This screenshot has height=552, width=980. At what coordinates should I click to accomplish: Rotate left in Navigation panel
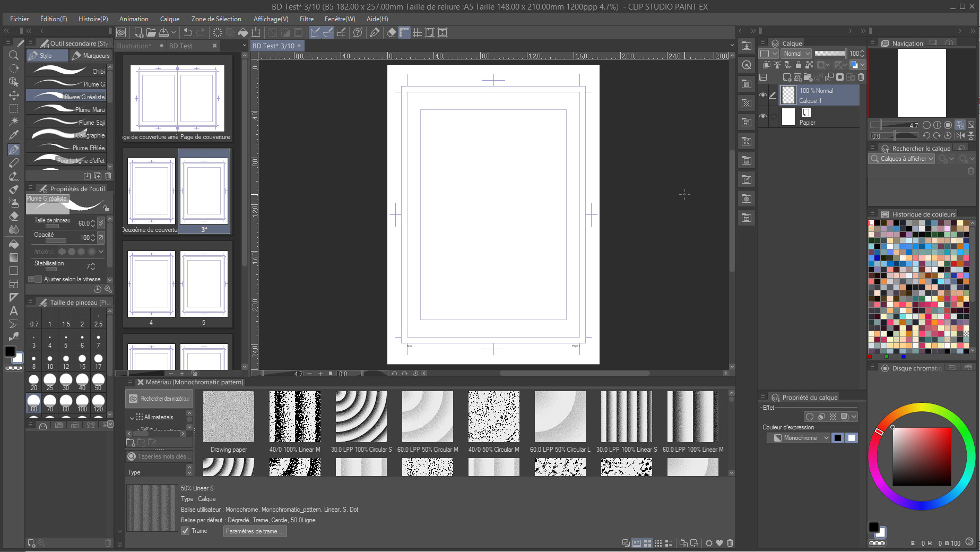point(926,135)
